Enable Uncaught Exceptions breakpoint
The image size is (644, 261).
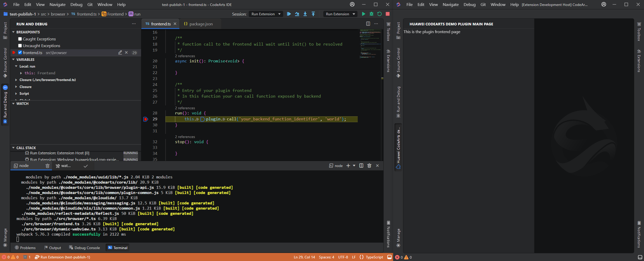tap(20, 46)
